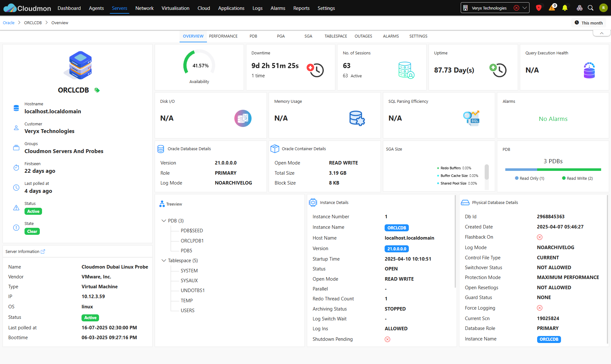Screen dimensions: 611x364
Task: Click the Instance Details chip icon
Action: coord(313,202)
